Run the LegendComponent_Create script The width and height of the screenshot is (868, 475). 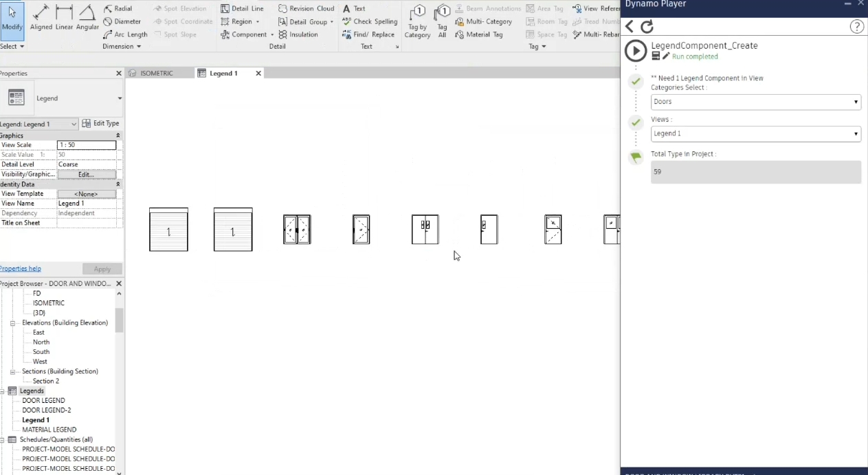(636, 51)
